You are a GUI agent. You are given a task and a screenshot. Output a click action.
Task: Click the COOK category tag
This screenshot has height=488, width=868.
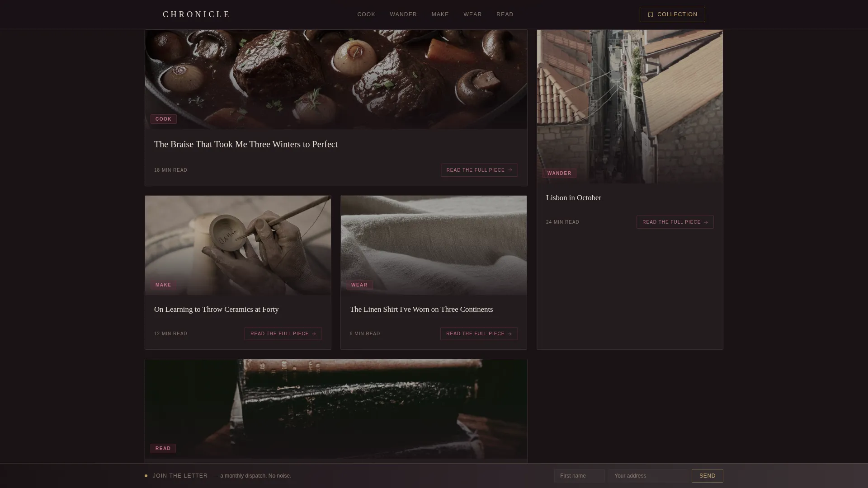164,119
